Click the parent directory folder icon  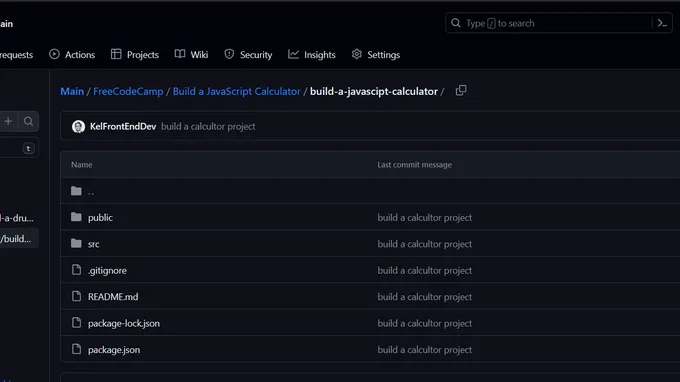coord(76,190)
